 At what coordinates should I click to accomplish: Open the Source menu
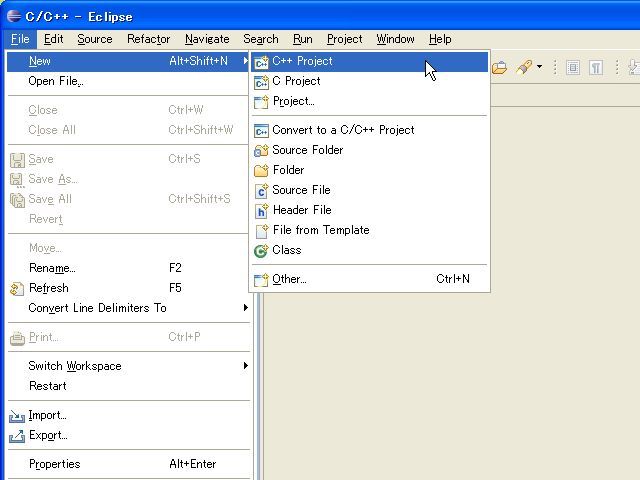(95, 39)
